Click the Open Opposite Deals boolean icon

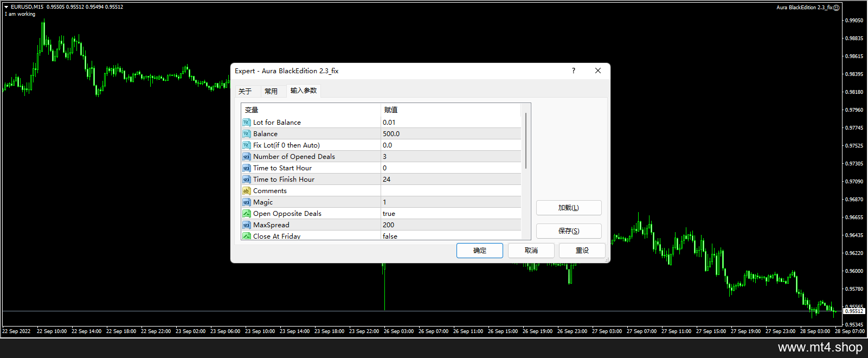[246, 214]
